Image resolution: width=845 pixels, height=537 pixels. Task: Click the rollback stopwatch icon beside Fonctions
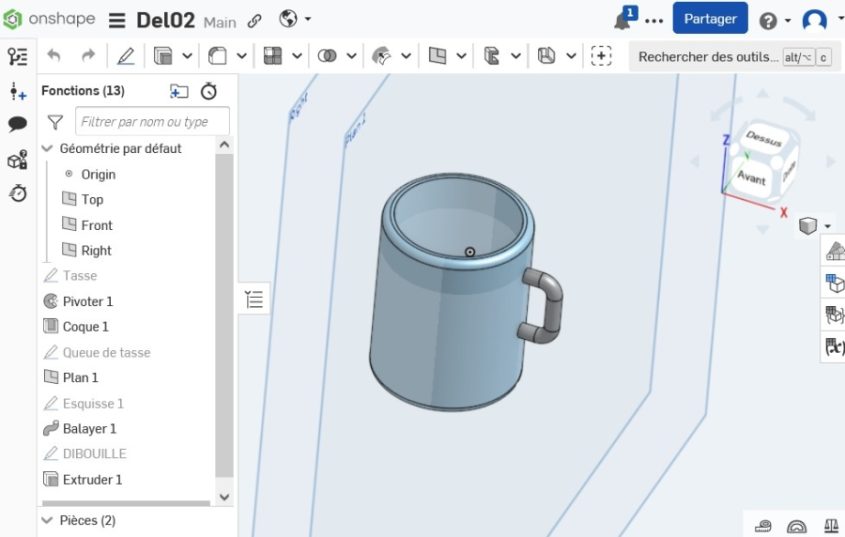[208, 91]
